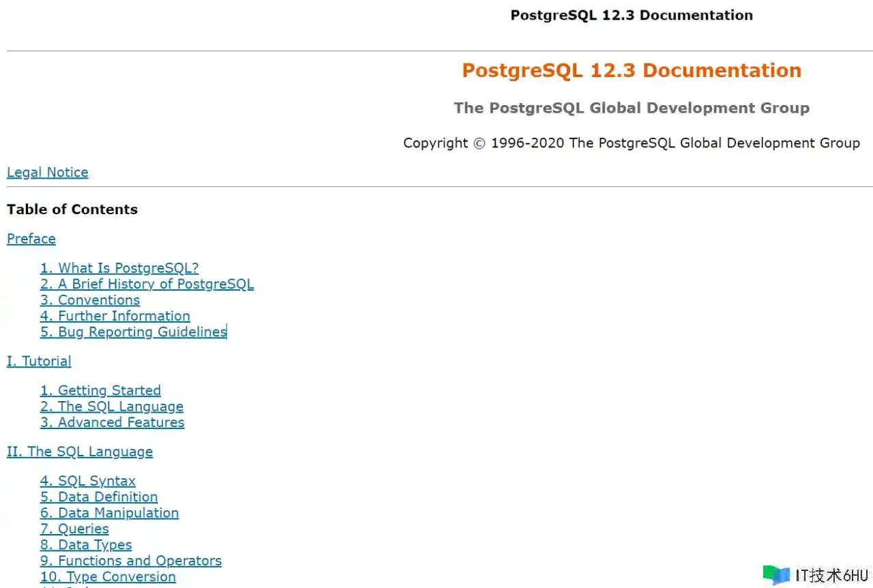The height and width of the screenshot is (588, 873).
Task: Open "What Is PostgreSQL?" chapter
Action: 119,268
